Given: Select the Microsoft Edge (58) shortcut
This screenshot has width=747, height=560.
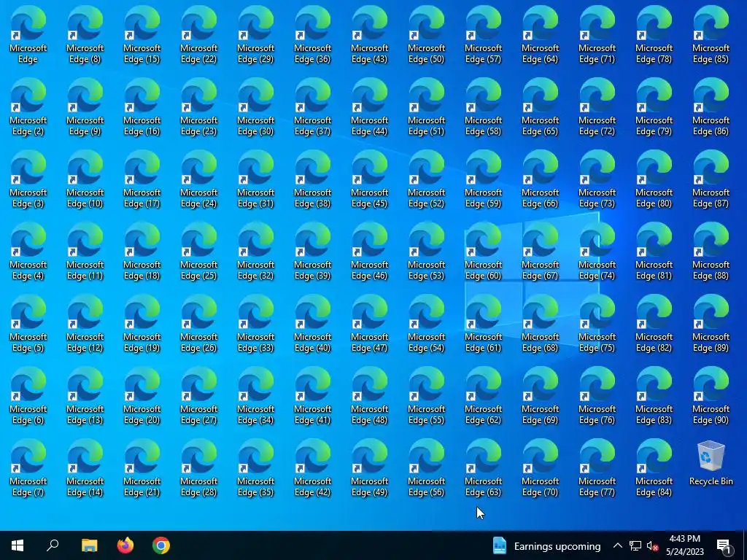Looking at the screenshot, I should pyautogui.click(x=484, y=107).
